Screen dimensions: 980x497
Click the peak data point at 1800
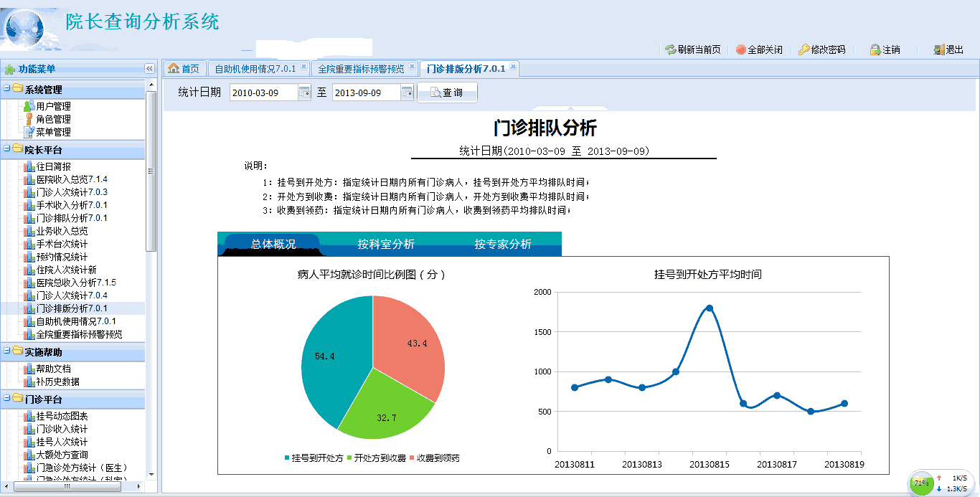point(710,308)
